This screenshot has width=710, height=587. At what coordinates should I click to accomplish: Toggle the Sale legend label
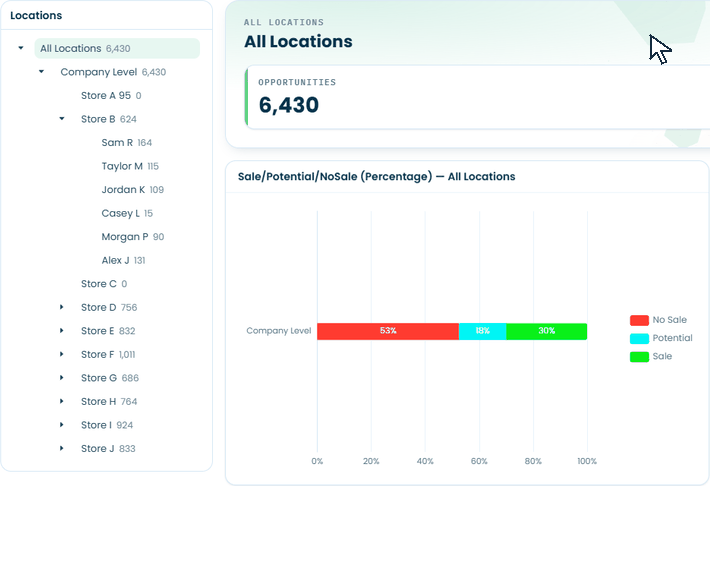coord(662,356)
